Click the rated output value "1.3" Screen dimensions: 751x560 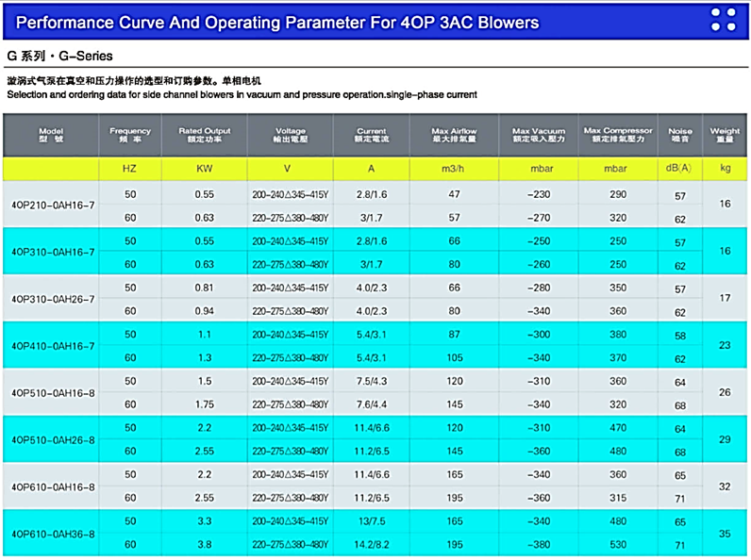click(205, 357)
